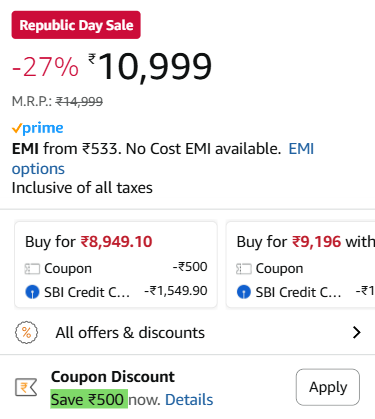Click the -27% discount percentage

pos(45,67)
